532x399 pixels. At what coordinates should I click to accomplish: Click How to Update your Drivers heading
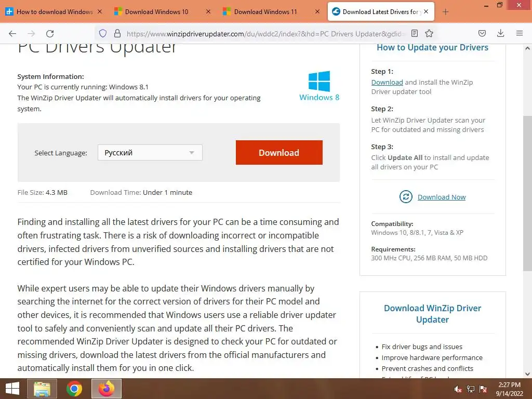coord(433,47)
